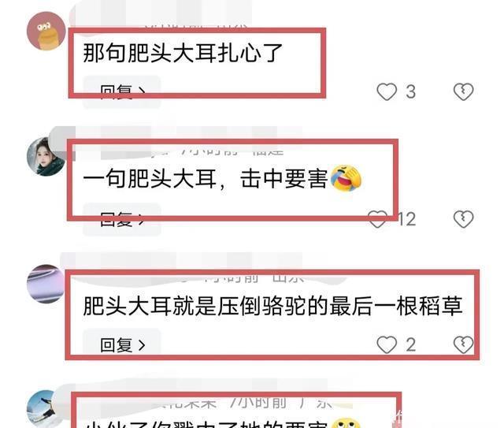Like the '击中要害' comment with 12 likes
The image size is (504, 428).
click(x=378, y=219)
